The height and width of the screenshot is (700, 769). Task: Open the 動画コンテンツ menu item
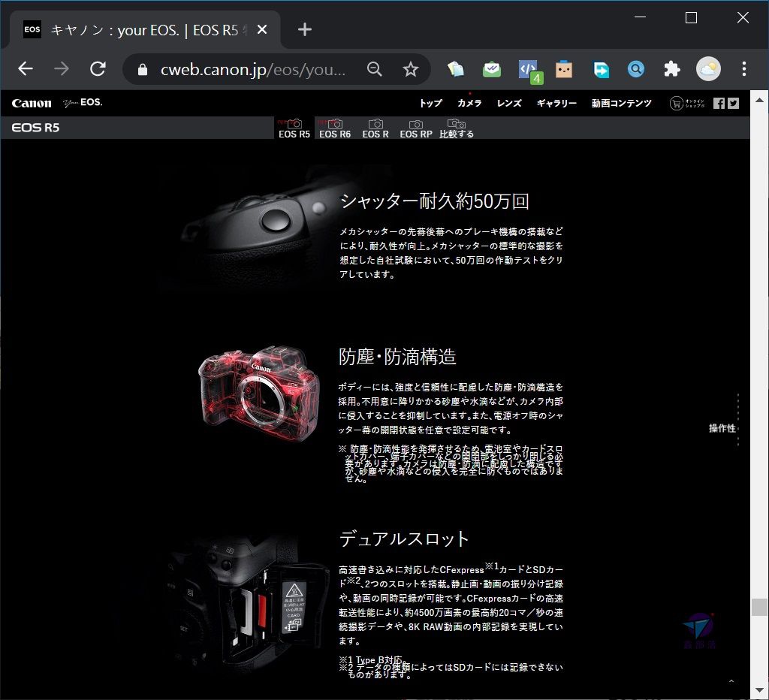(621, 103)
